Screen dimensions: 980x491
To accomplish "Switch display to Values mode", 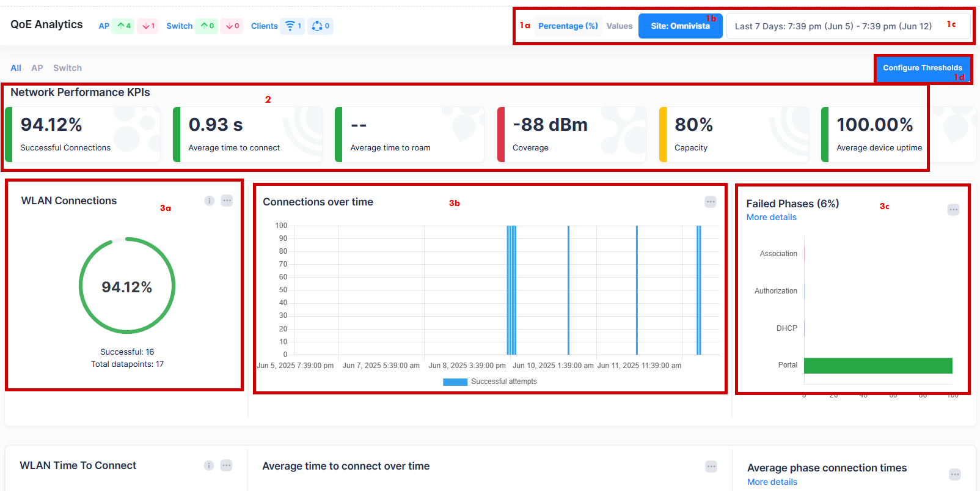I will click(619, 26).
